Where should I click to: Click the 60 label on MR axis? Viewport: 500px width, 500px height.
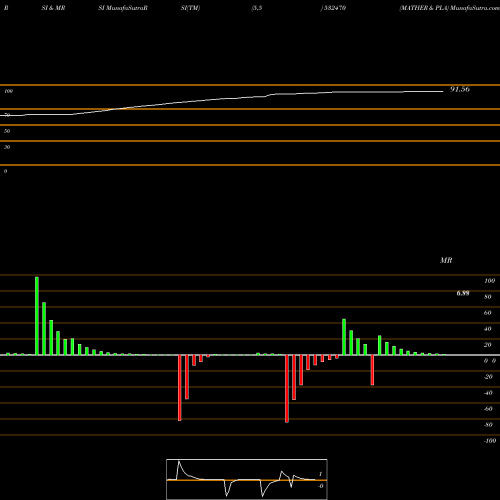[x=488, y=313]
